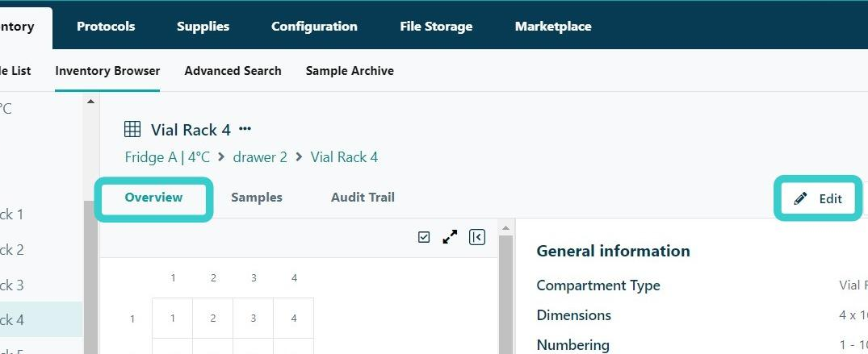The height and width of the screenshot is (354, 868).
Task: Open the Sample Archive
Action: [x=350, y=71]
